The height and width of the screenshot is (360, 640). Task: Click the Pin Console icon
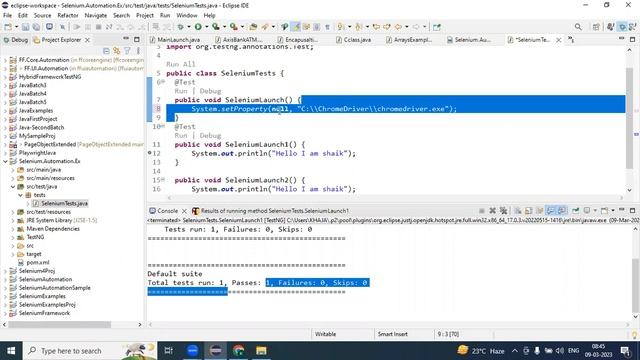click(x=576, y=211)
